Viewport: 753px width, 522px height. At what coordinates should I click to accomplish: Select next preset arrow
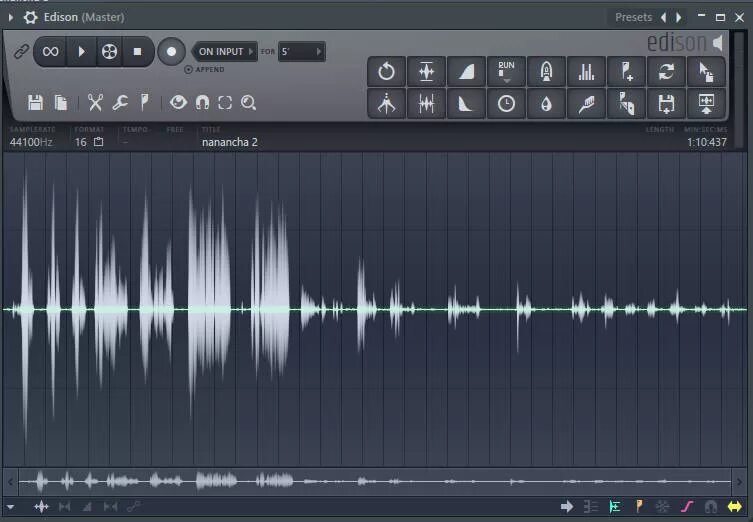pyautogui.click(x=679, y=17)
